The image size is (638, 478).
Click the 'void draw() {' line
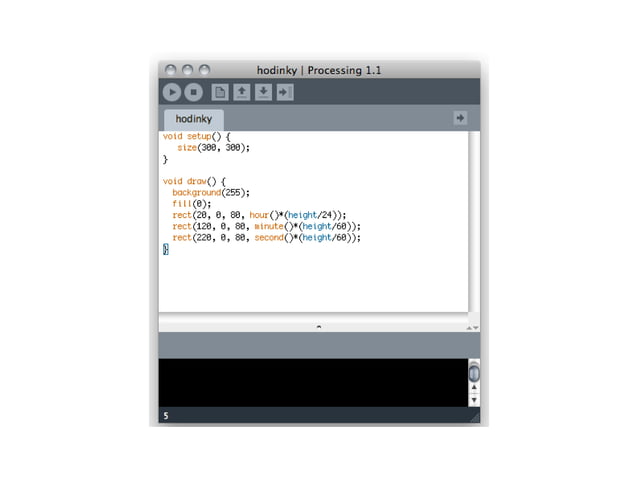[x=194, y=181]
